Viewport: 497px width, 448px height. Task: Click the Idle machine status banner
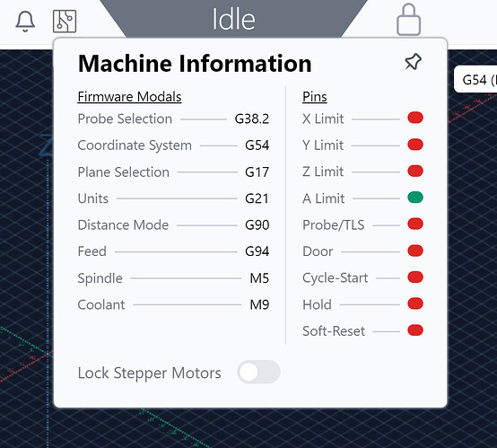233,19
